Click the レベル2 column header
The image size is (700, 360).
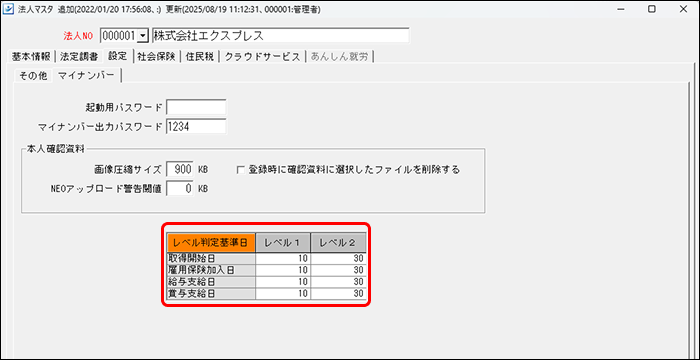(339, 243)
